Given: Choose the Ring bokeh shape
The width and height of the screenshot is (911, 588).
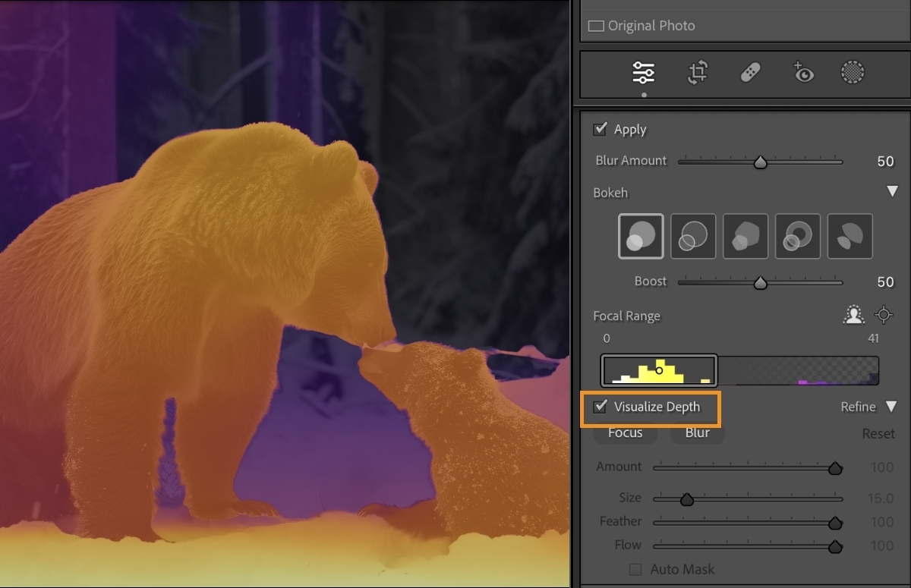Looking at the screenshot, I should [797, 235].
